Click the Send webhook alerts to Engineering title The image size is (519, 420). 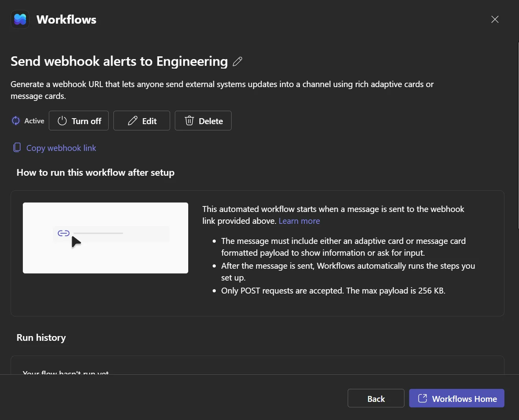(x=119, y=61)
